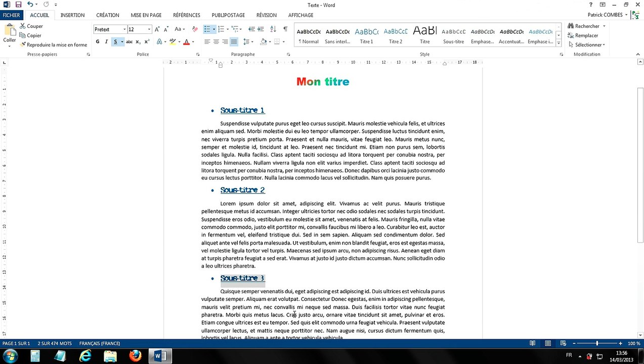Toggle bold (G) formatting
The width and height of the screenshot is (644, 364).
click(x=98, y=42)
